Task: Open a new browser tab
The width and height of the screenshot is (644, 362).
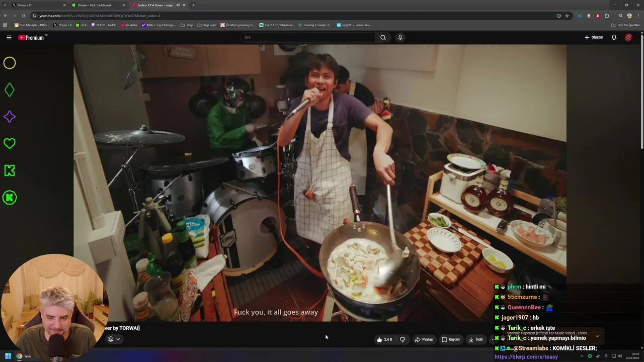Action: [x=193, y=5]
